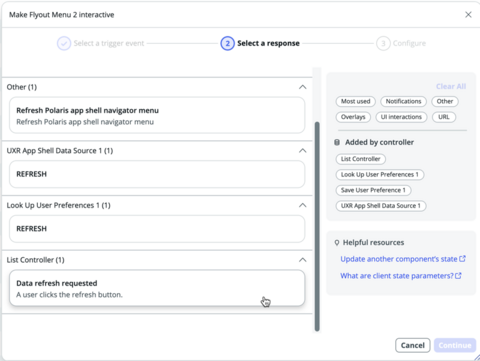Toggle the Most used filter chip
The image size is (480, 361).
[355, 101]
